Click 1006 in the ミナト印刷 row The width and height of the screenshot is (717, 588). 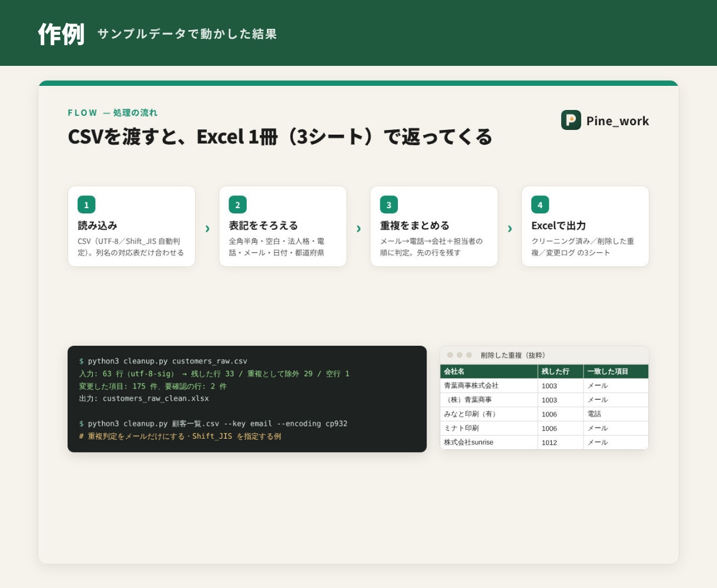pos(561,428)
